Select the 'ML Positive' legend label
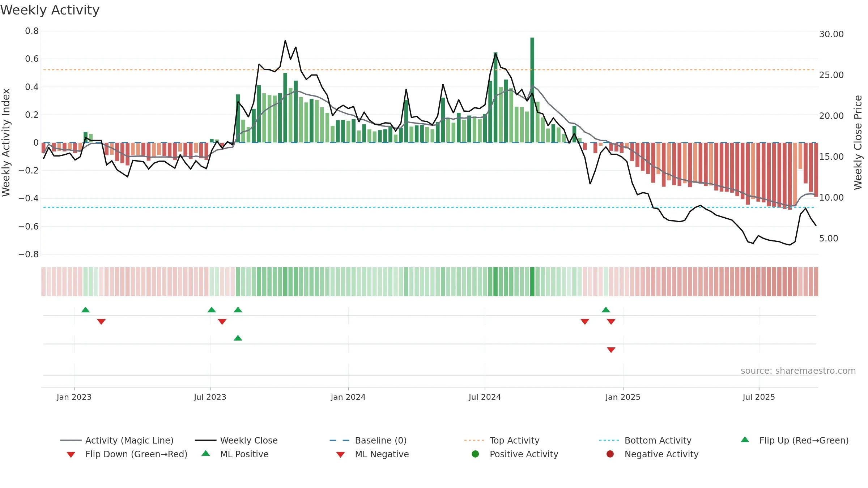The width and height of the screenshot is (868, 488). (244, 454)
